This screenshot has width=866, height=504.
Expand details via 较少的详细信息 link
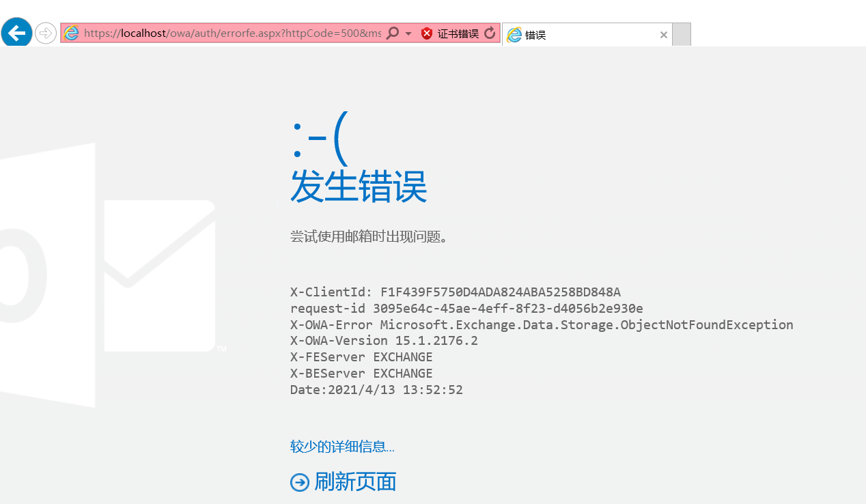341,446
